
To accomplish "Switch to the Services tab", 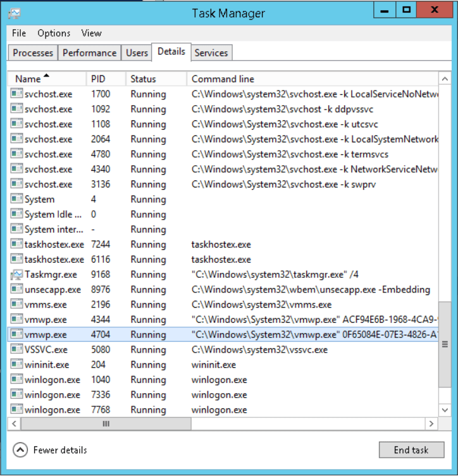I will coord(211,53).
